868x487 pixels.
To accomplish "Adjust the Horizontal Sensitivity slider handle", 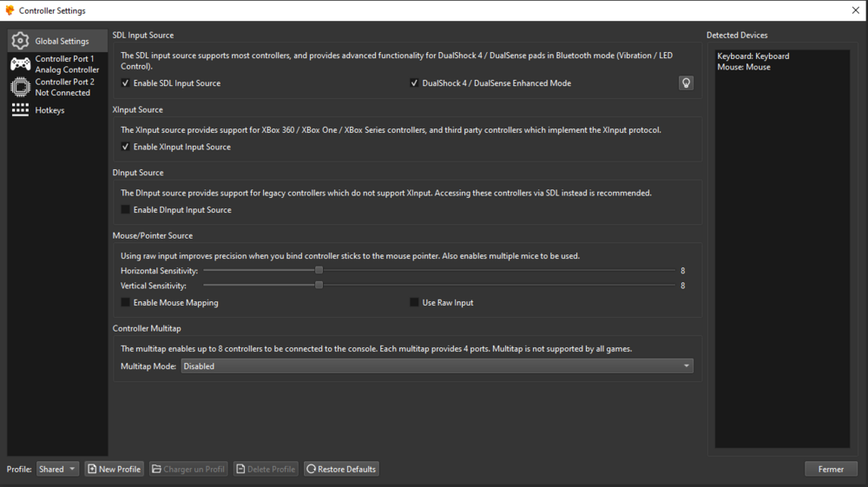I will (x=319, y=271).
